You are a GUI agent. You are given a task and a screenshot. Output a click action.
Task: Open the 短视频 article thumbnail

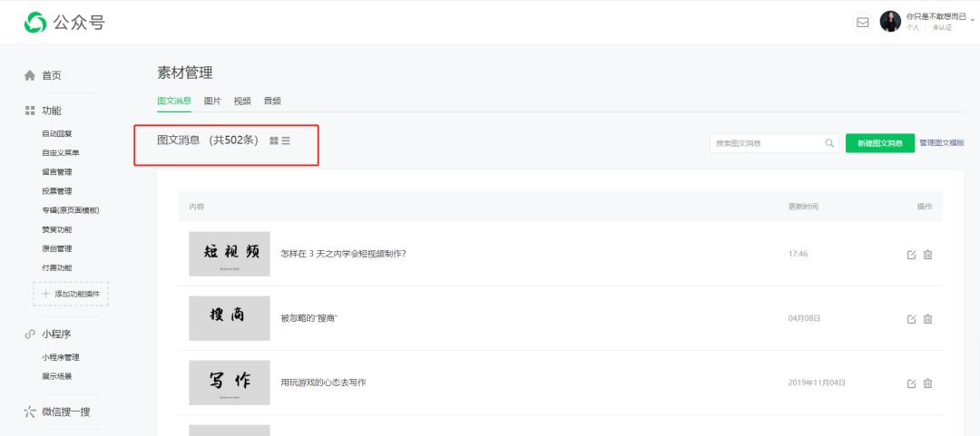point(230,254)
